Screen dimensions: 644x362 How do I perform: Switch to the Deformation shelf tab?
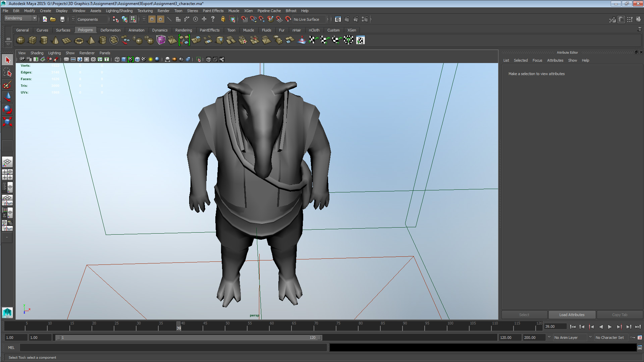(111, 30)
